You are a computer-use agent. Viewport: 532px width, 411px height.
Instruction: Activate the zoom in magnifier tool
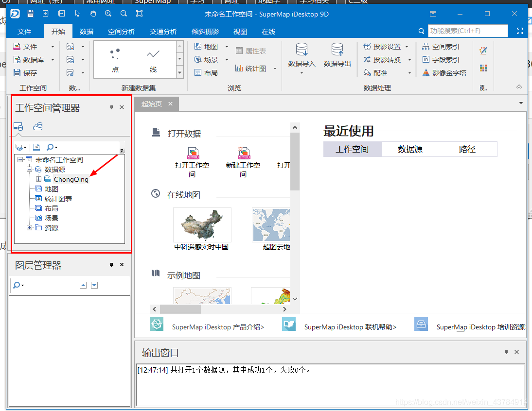coord(108,14)
